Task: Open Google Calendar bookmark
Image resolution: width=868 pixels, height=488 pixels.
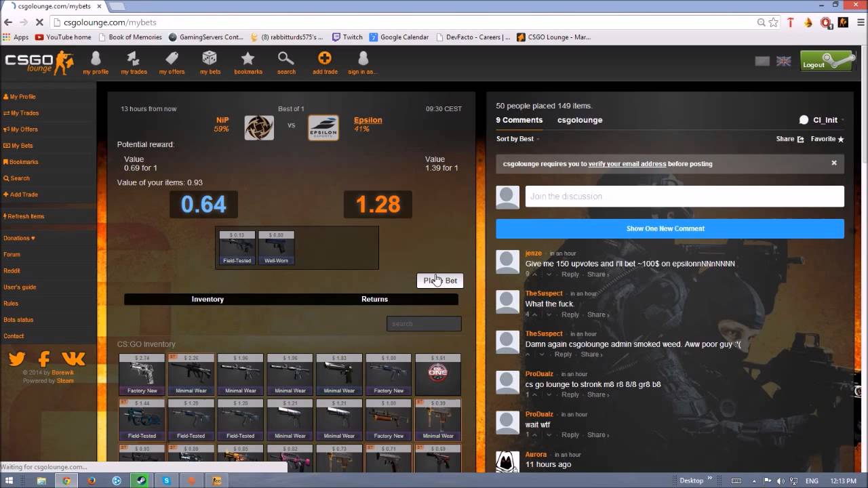Action: tap(399, 37)
